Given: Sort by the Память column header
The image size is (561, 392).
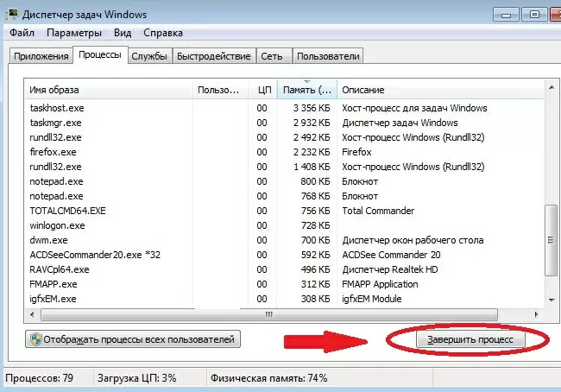Looking at the screenshot, I should pos(306,90).
